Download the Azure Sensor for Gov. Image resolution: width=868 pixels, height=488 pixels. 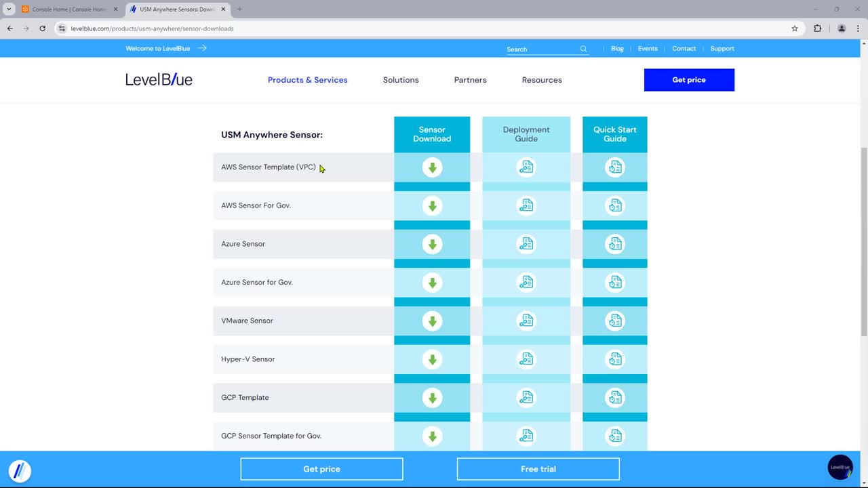432,282
